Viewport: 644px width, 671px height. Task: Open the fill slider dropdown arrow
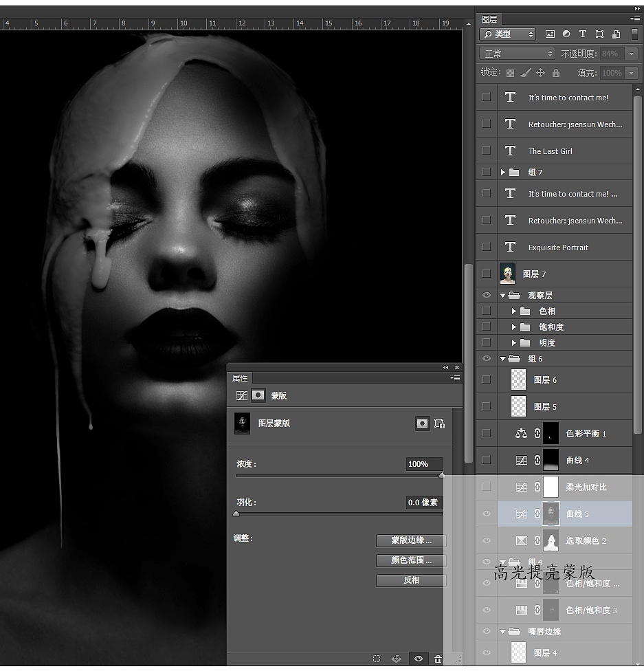click(x=631, y=73)
